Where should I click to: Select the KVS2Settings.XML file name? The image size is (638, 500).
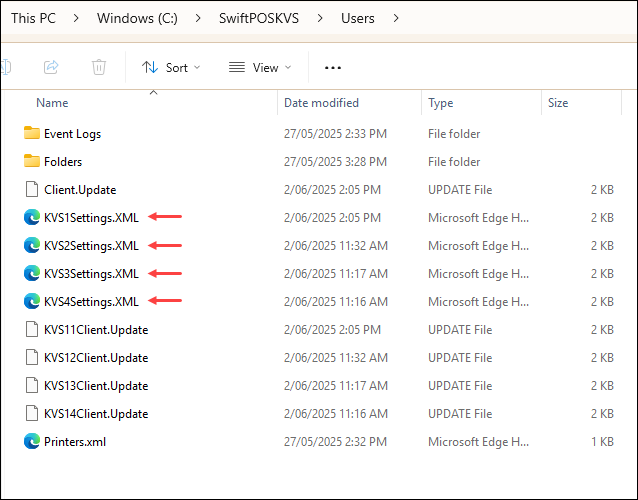pyautogui.click(x=91, y=246)
